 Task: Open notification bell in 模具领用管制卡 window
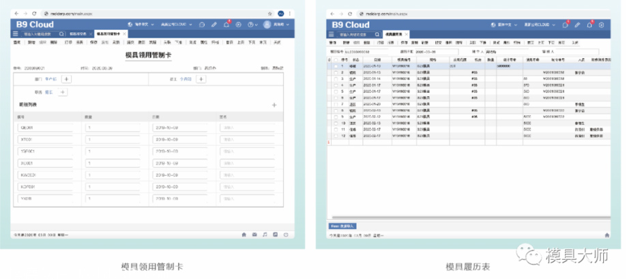226,24
